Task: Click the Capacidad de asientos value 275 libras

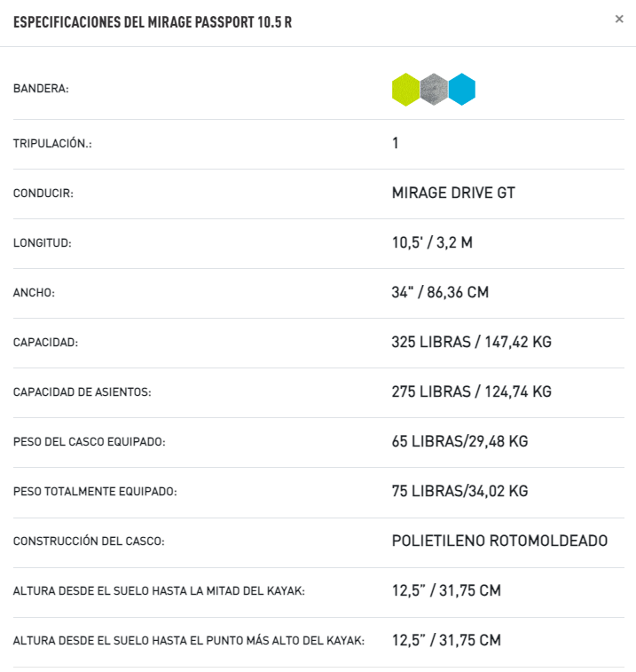Action: pos(471,391)
